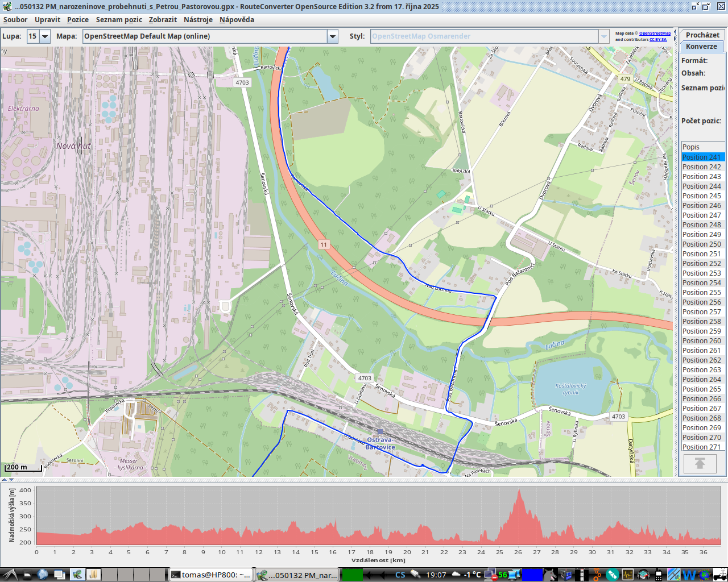The width and height of the screenshot is (728, 582).
Task: Open the OpenStreetMap attribution link
Action: point(655,34)
